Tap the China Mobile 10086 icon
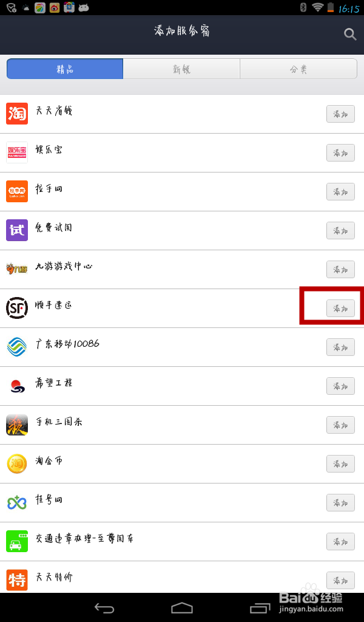364x622 pixels. click(x=17, y=347)
